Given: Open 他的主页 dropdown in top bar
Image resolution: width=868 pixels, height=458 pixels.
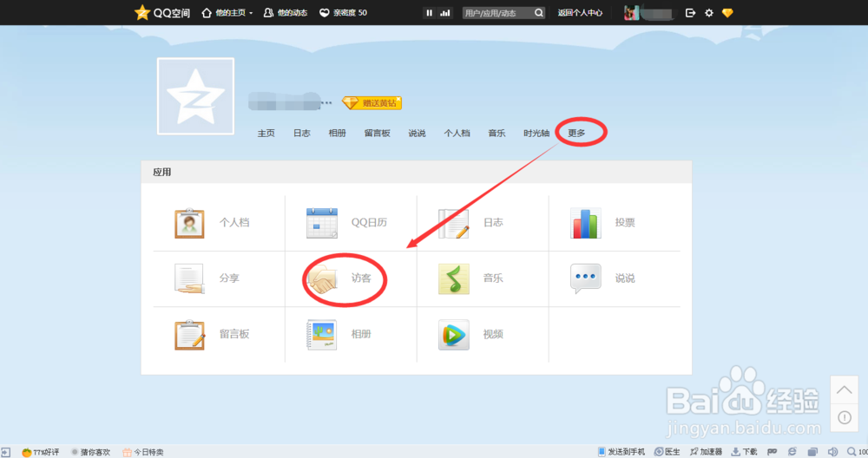Looking at the screenshot, I should point(227,13).
